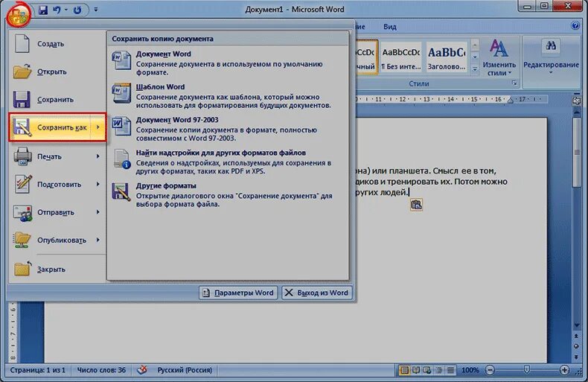The image size is (588, 382).
Task: Open Параметры Word options button
Action: click(x=238, y=293)
